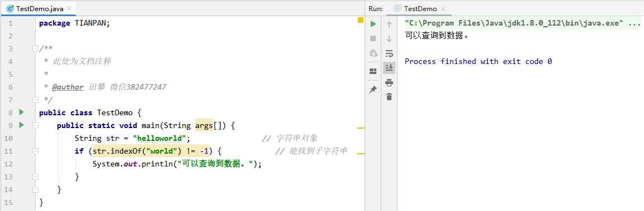Screen dimensions: 644x211
Task: Click 'Process finished with exit code 0' text
Action: pos(478,61)
